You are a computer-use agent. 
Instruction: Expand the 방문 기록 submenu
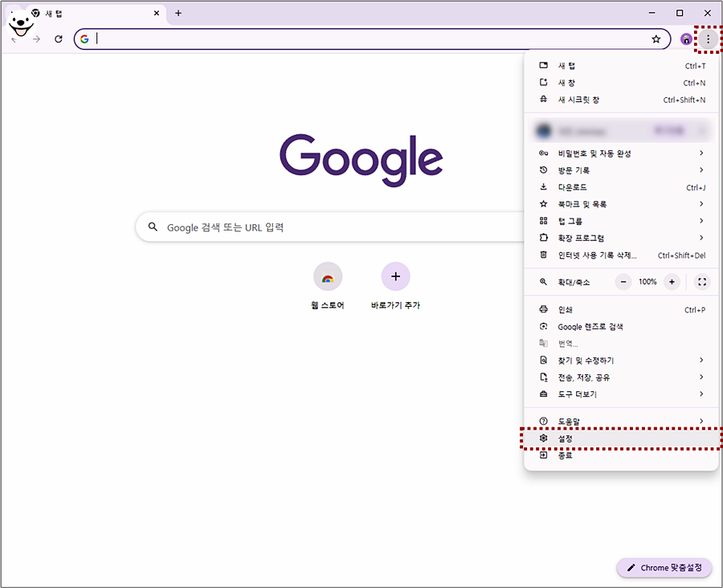(622, 170)
